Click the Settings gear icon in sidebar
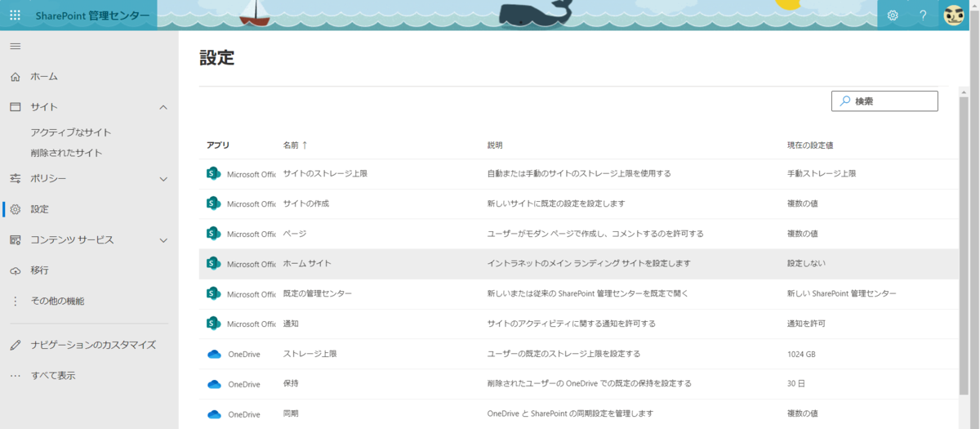This screenshot has height=429, width=980. click(15, 209)
